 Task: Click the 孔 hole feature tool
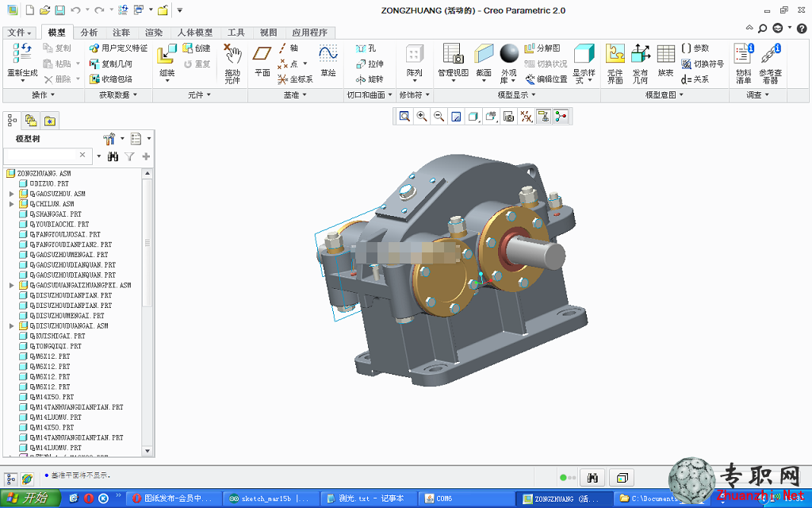[366, 48]
